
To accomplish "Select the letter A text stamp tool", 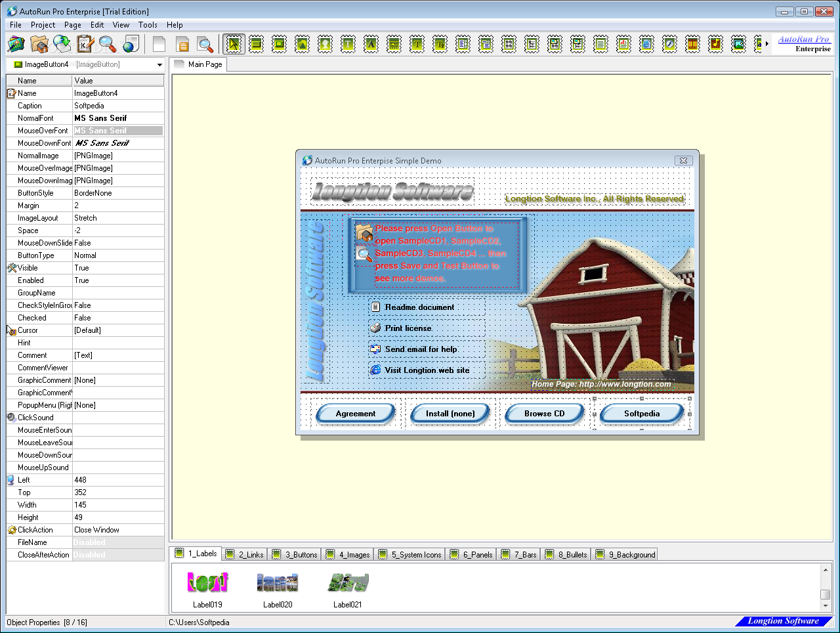I will click(371, 44).
